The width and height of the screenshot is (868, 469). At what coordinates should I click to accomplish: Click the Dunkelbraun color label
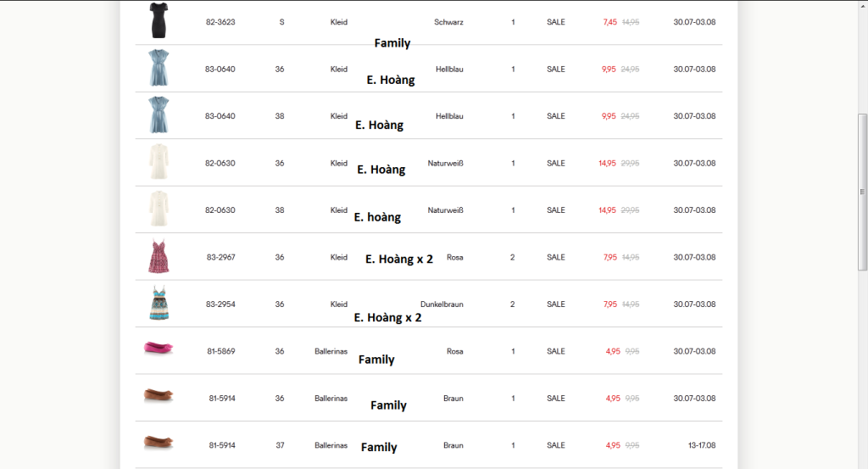coord(442,304)
